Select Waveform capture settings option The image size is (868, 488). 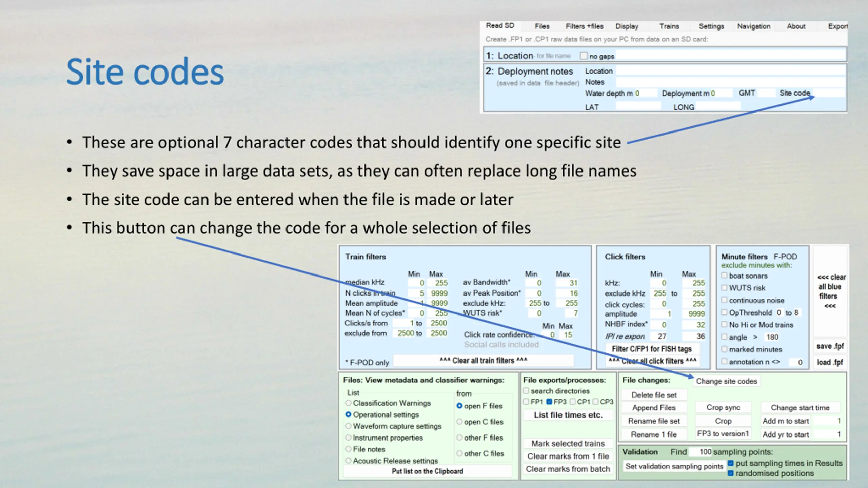click(348, 426)
